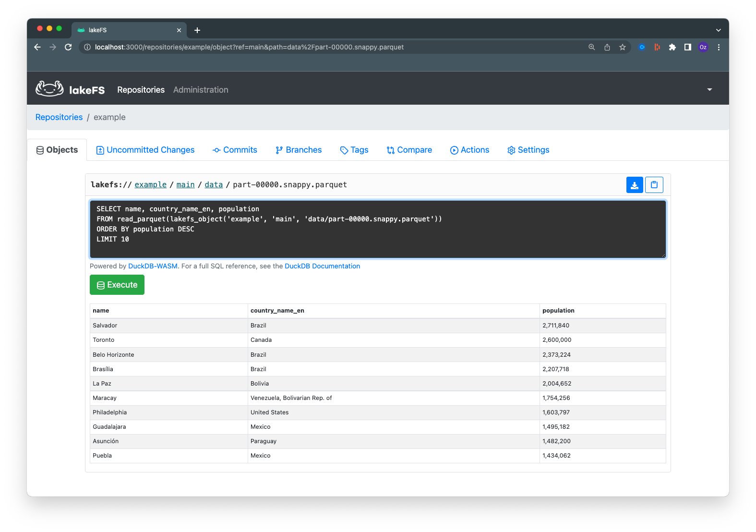Click the lakeFS axolotl logo
This screenshot has height=532, width=756.
(x=49, y=89)
